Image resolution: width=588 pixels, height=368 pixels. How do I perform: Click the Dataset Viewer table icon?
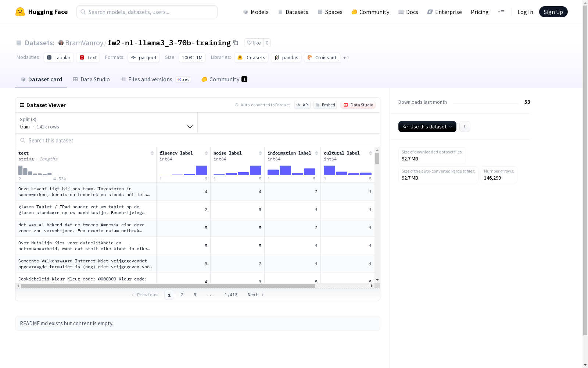tap(22, 105)
